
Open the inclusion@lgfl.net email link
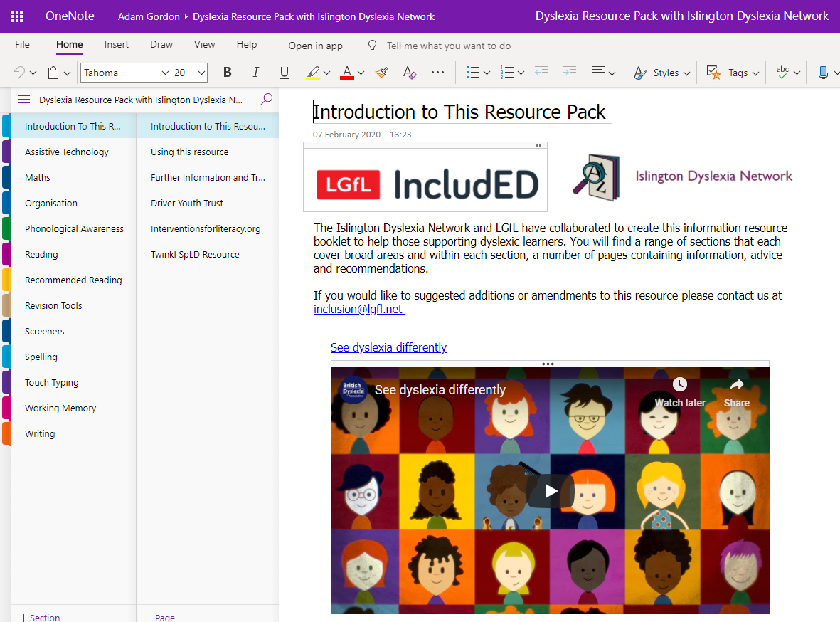[x=359, y=310]
